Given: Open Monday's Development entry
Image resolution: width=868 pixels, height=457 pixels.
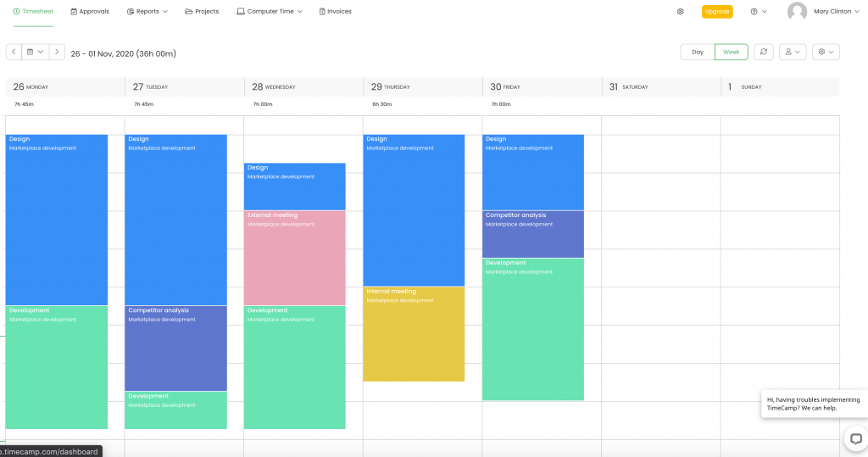Looking at the screenshot, I should click(57, 367).
